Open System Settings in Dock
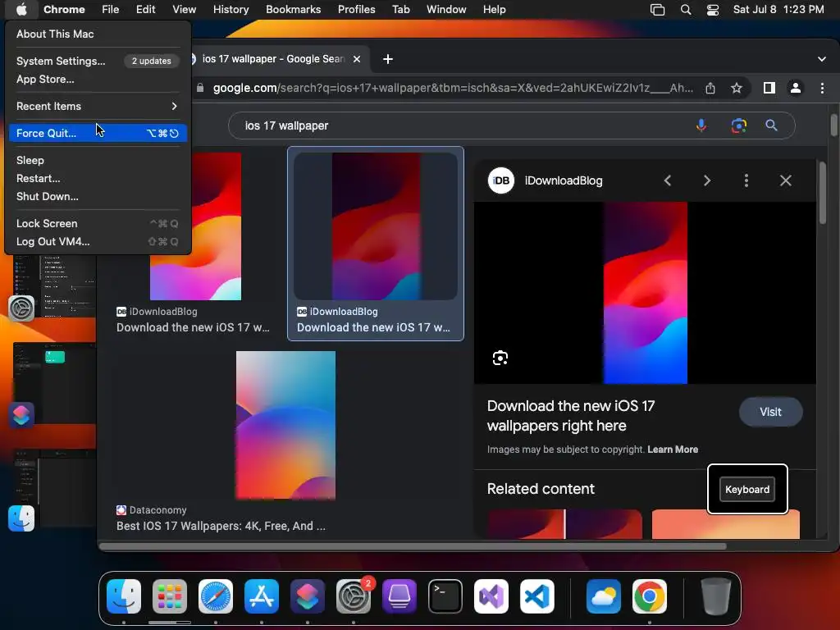 coord(354,596)
